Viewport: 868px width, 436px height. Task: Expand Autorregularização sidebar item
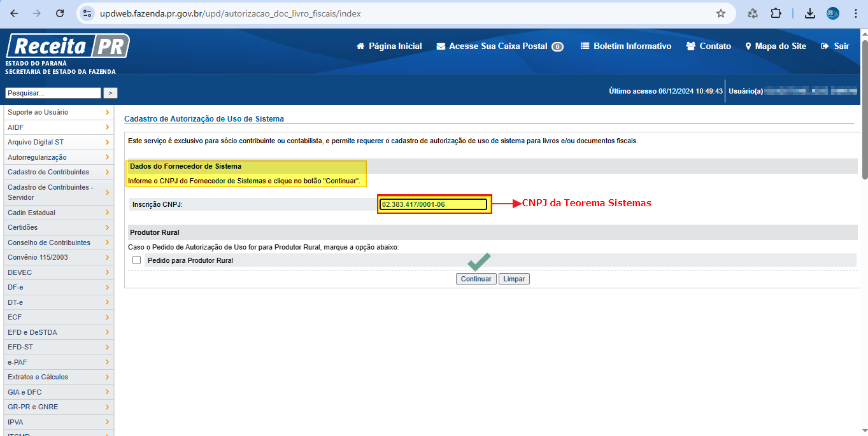(x=59, y=157)
